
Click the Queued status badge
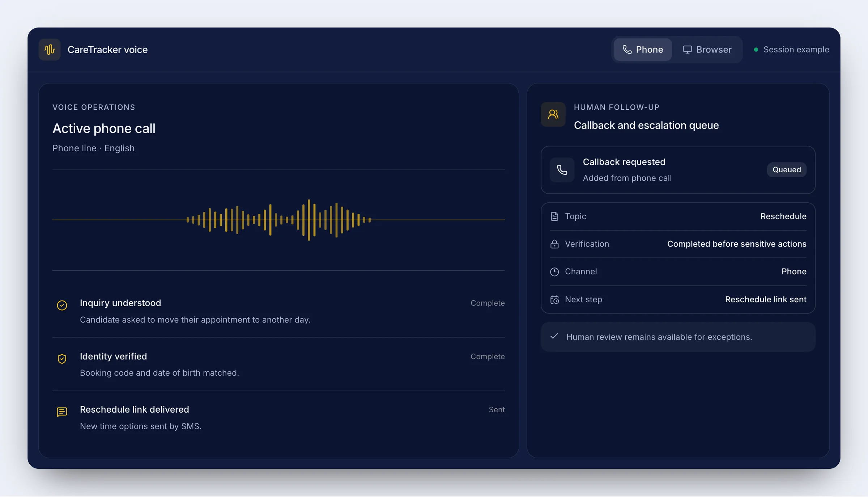coord(787,170)
